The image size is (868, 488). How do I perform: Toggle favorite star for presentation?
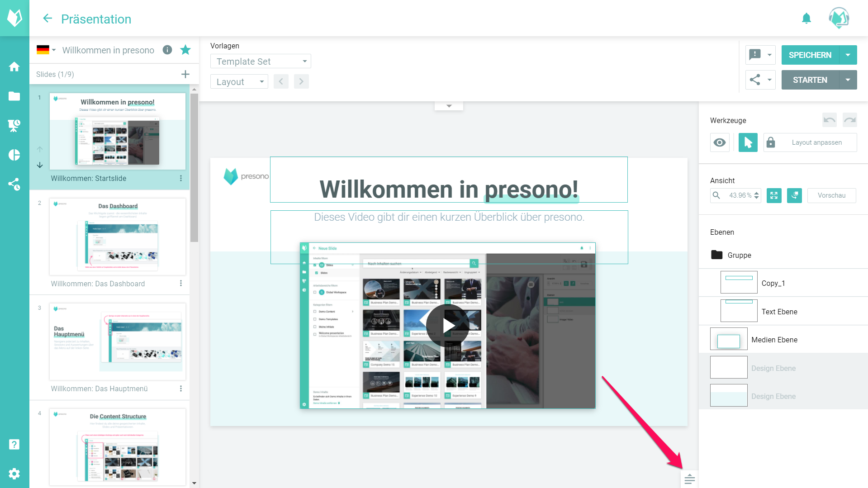(x=185, y=50)
